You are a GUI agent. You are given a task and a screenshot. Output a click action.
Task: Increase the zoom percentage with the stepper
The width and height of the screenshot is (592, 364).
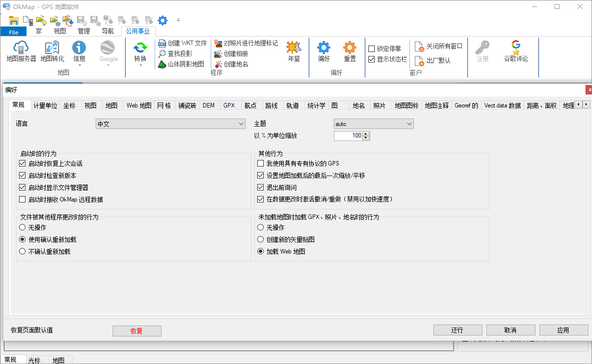366,133
